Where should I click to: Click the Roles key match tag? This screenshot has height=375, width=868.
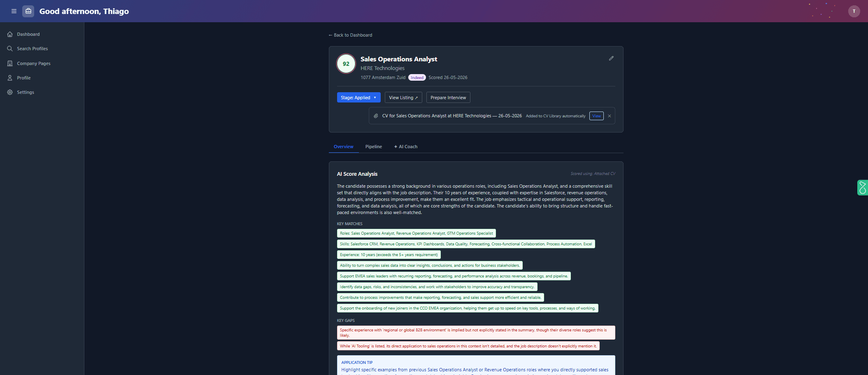pos(417,233)
